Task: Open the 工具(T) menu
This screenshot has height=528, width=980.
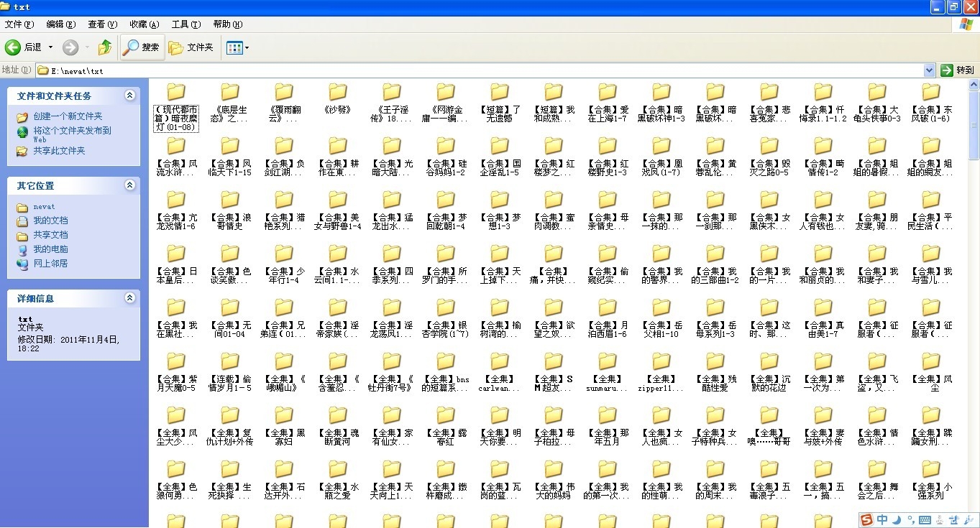Action: point(186,24)
